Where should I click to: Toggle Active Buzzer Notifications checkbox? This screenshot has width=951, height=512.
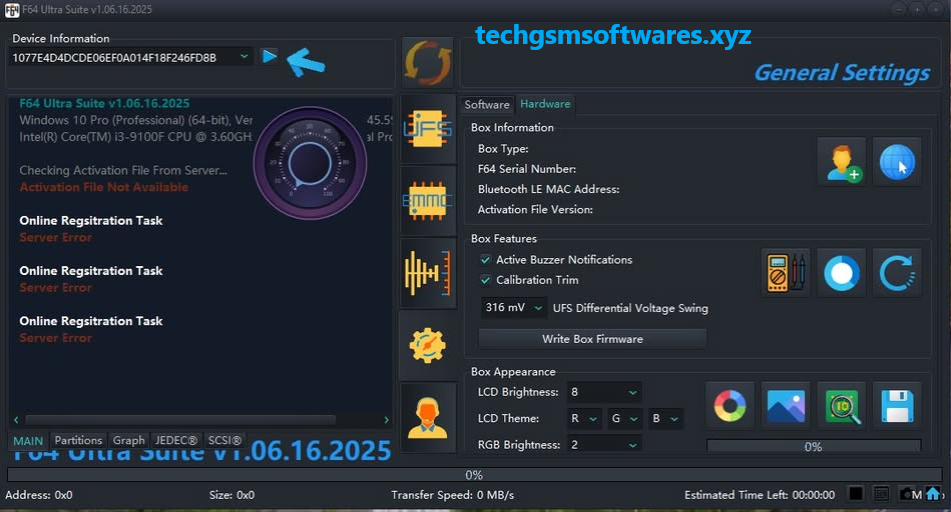click(x=485, y=260)
